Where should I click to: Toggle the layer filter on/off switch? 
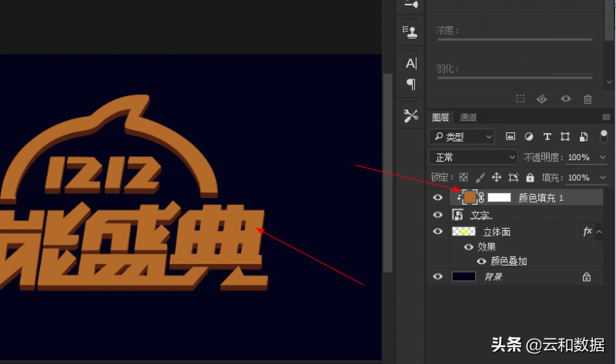point(604,137)
